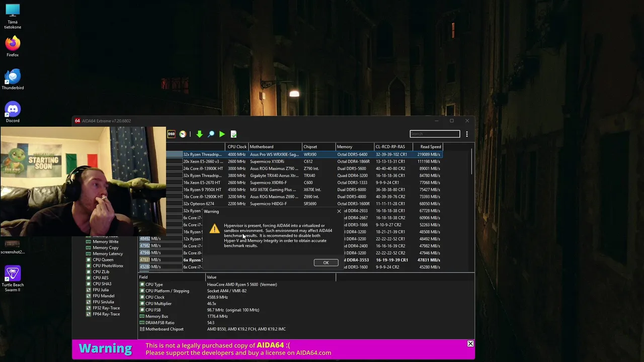Open Firefox from the desktop
Viewport: 644px width, 362px height.
(13, 46)
